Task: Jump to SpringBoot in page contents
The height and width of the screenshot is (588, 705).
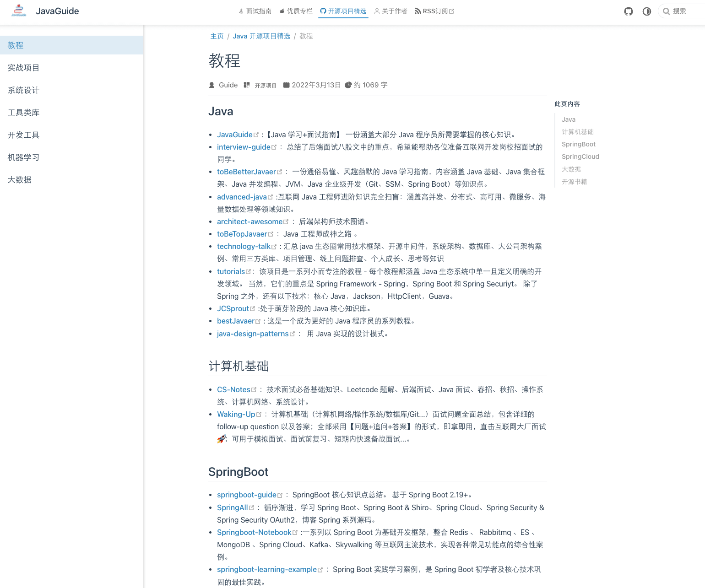Action: (579, 144)
